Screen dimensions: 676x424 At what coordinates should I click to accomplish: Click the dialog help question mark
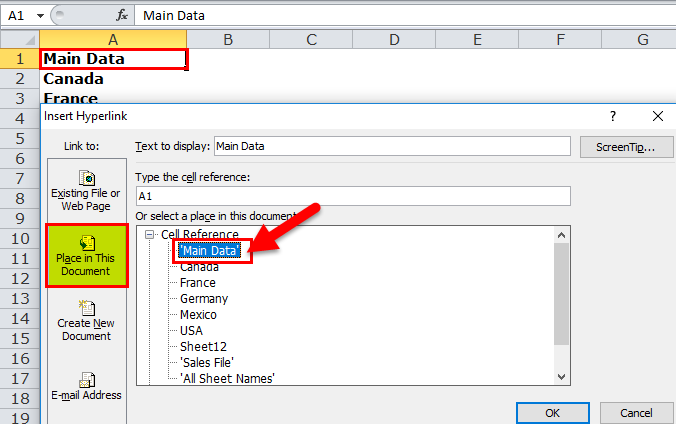click(613, 116)
